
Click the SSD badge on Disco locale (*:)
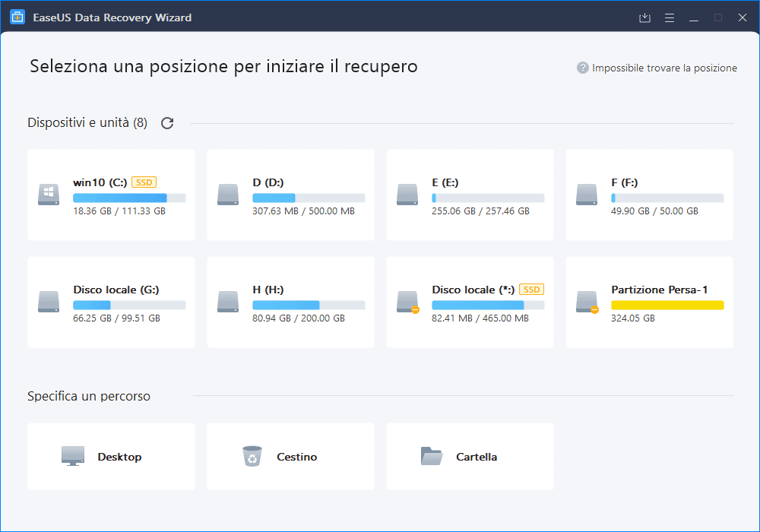coord(532,290)
